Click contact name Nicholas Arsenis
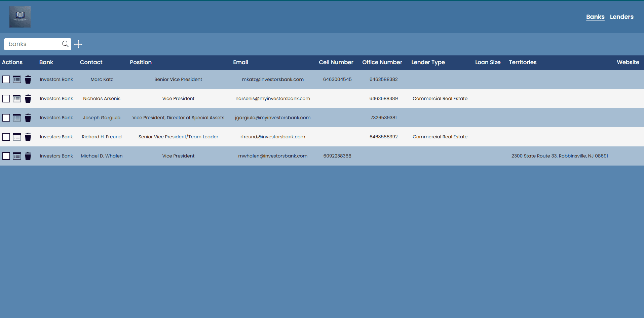This screenshot has height=318, width=644. click(x=102, y=98)
